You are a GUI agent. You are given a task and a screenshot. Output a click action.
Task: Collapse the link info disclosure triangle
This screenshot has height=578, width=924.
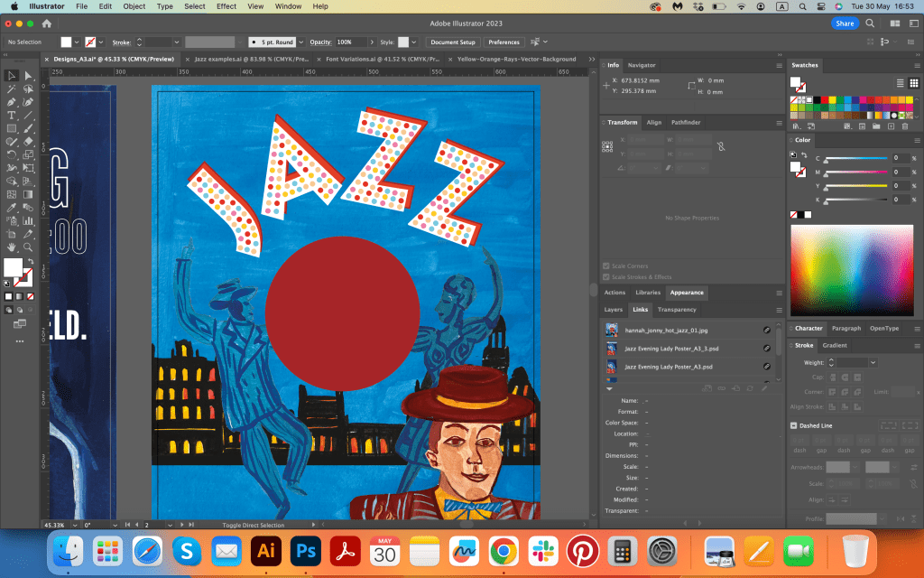[x=609, y=388]
